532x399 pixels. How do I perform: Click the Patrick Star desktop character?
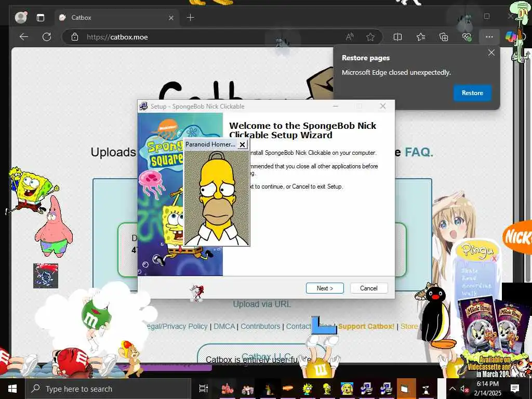[54, 228]
